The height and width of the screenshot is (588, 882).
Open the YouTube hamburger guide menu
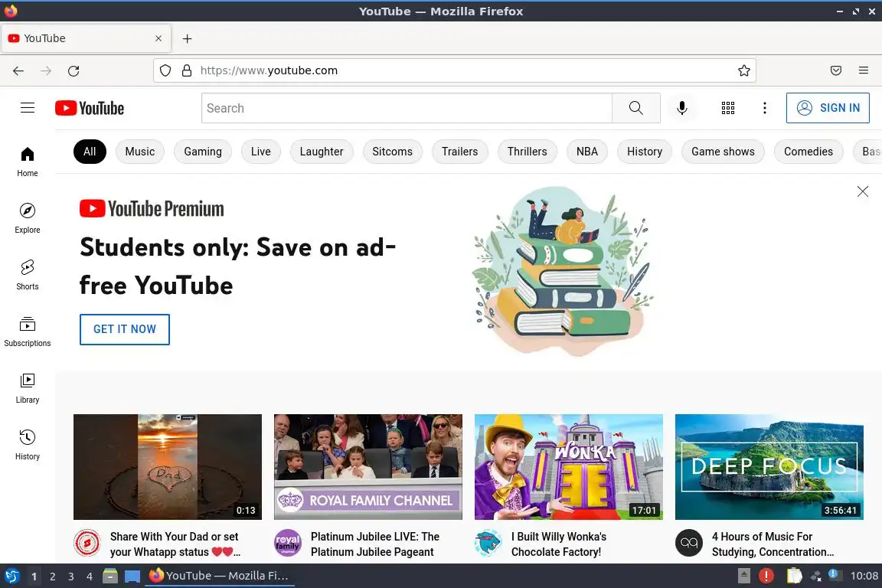coord(28,107)
